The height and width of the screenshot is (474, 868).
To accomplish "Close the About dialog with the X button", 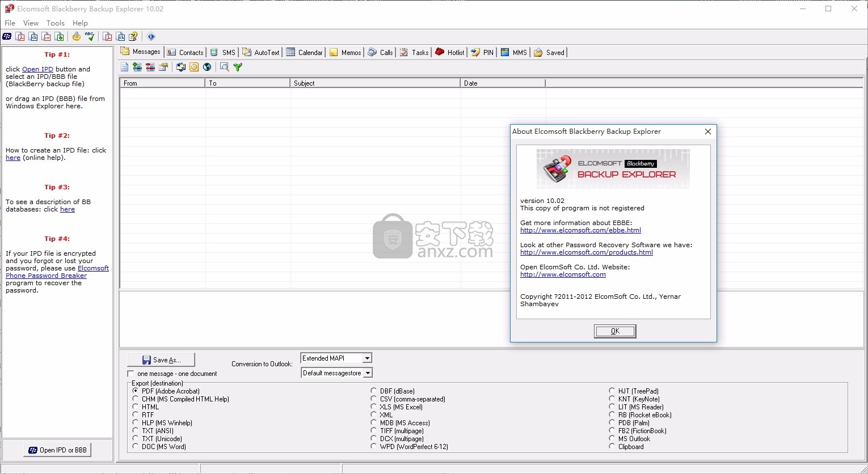I will 707,132.
